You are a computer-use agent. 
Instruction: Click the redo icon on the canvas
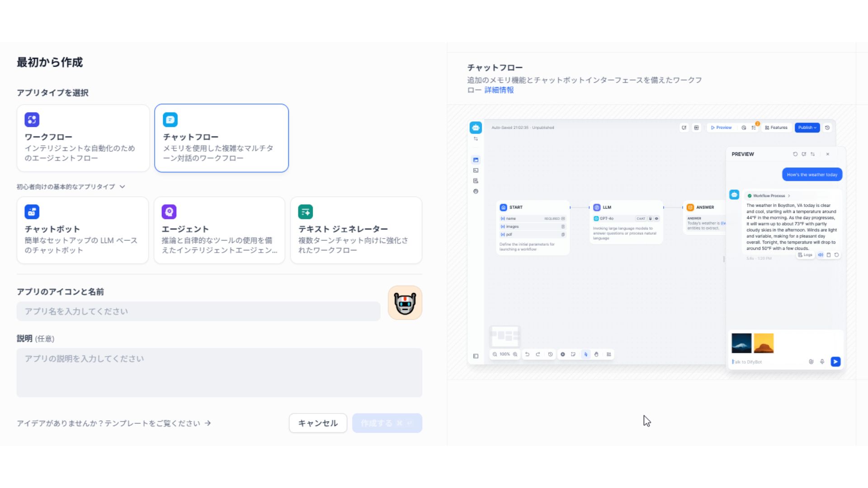[x=538, y=354]
